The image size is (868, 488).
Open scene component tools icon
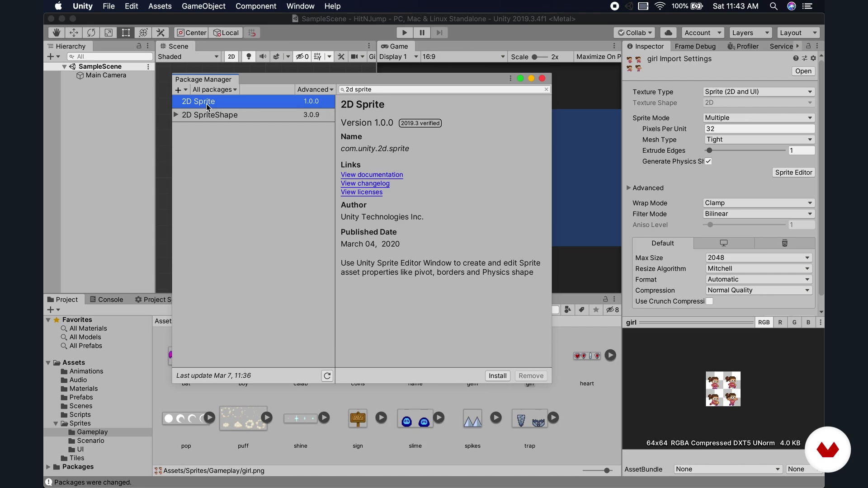[x=341, y=56]
